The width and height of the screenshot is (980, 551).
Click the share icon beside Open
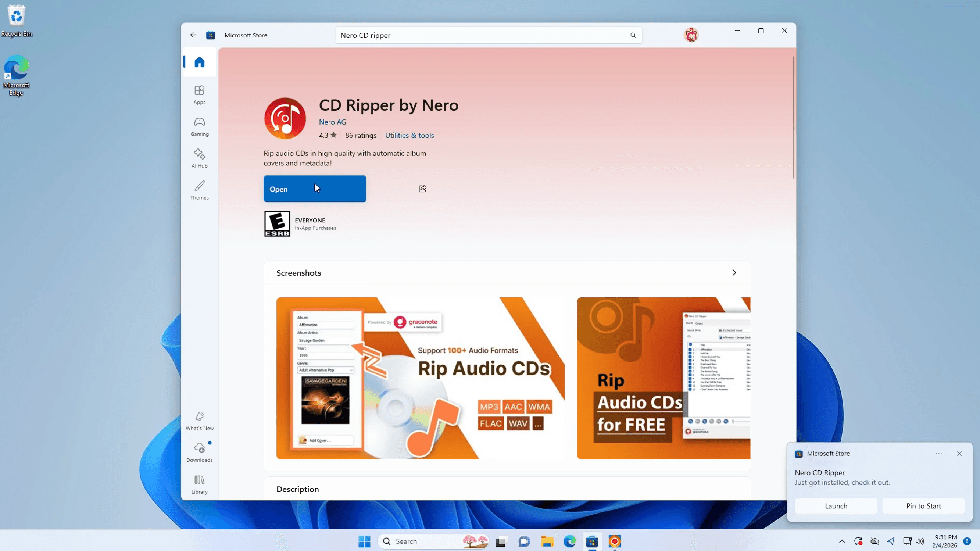pos(422,189)
